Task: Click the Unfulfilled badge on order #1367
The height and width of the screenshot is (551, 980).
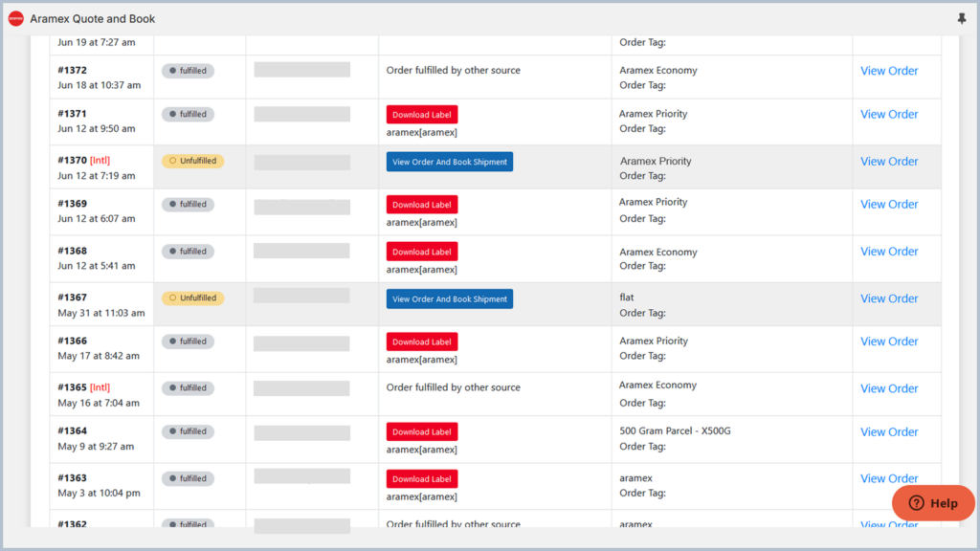Action: click(192, 298)
